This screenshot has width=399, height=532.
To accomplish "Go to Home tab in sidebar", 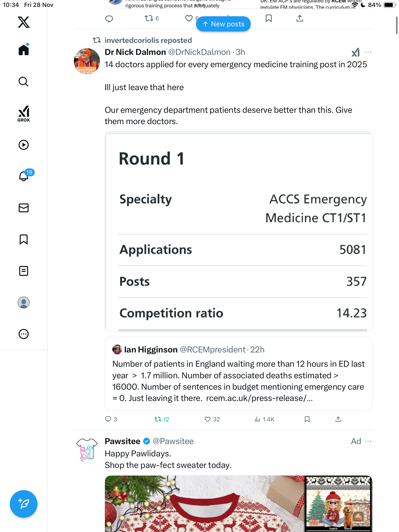I will point(24,50).
